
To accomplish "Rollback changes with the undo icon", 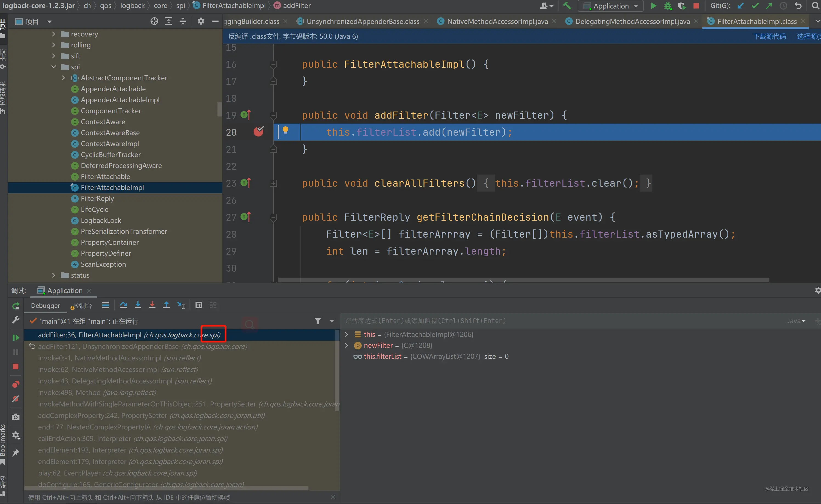I will coord(798,6).
